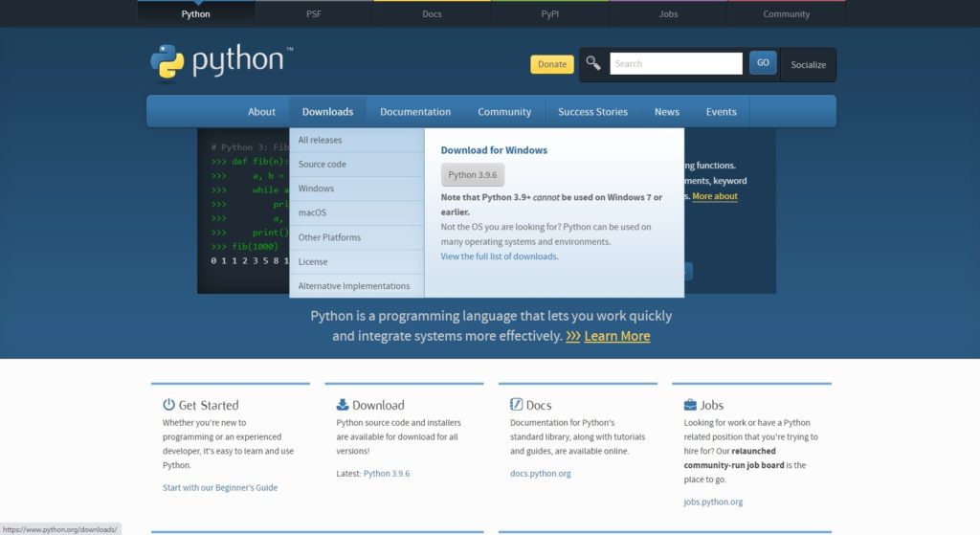
Task: Open the docs.python.org link
Action: tap(540, 474)
